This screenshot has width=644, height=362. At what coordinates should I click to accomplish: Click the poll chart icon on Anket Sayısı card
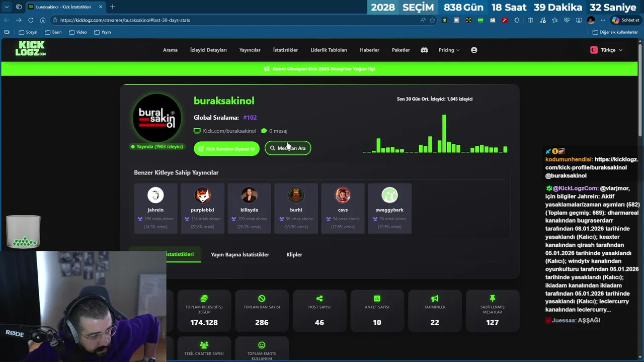[x=377, y=299]
